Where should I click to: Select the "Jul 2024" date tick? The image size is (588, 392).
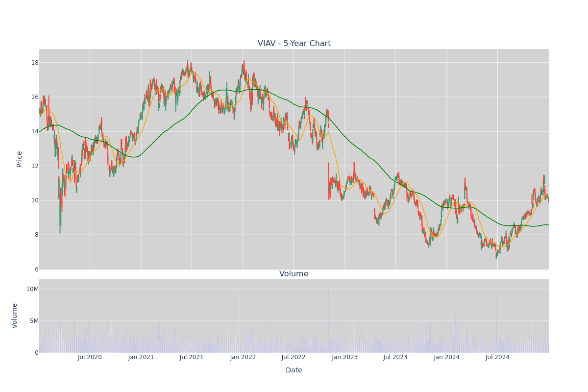coord(497,357)
